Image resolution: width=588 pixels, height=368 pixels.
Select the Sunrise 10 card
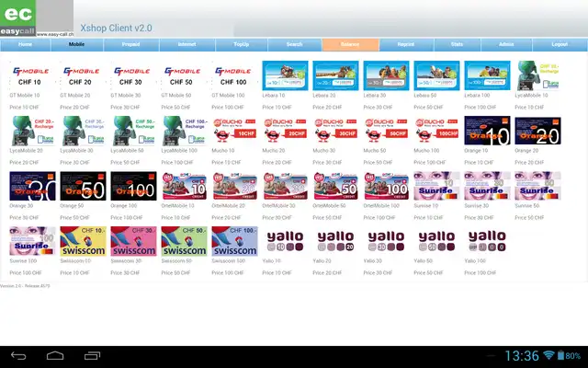pos(436,186)
